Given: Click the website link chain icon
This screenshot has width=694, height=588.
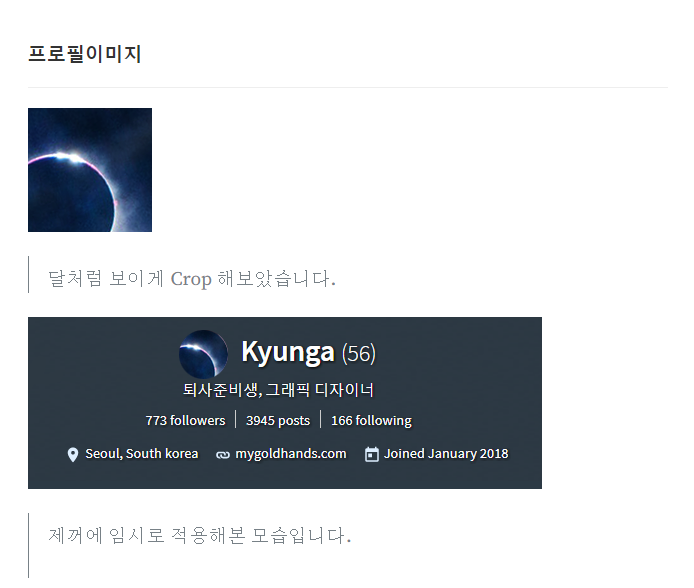Looking at the screenshot, I should tap(223, 455).
